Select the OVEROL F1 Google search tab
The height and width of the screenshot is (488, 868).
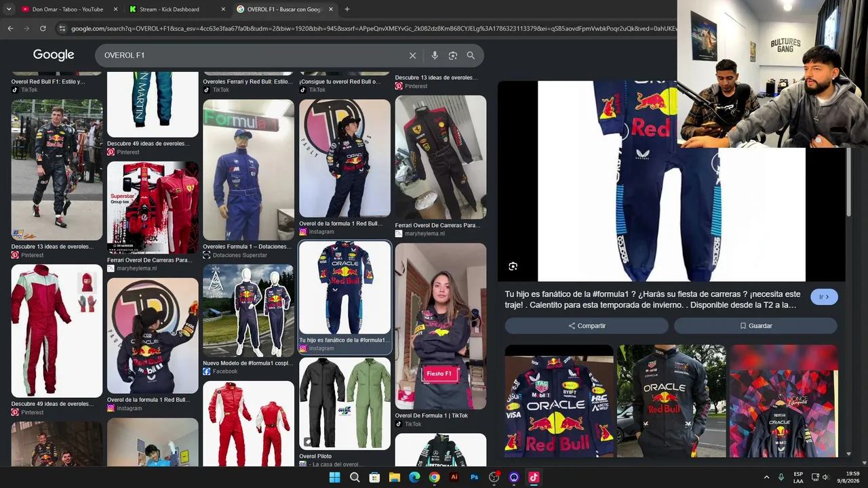[285, 9]
